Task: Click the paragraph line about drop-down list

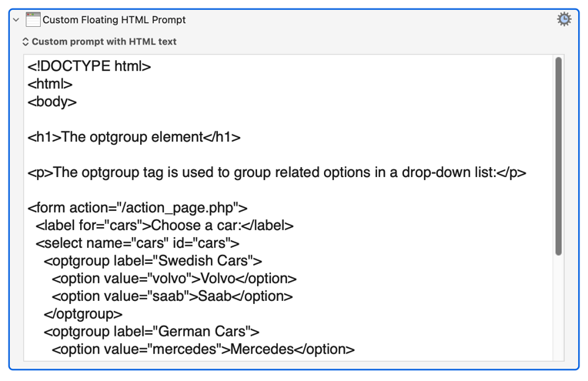Action: [277, 172]
